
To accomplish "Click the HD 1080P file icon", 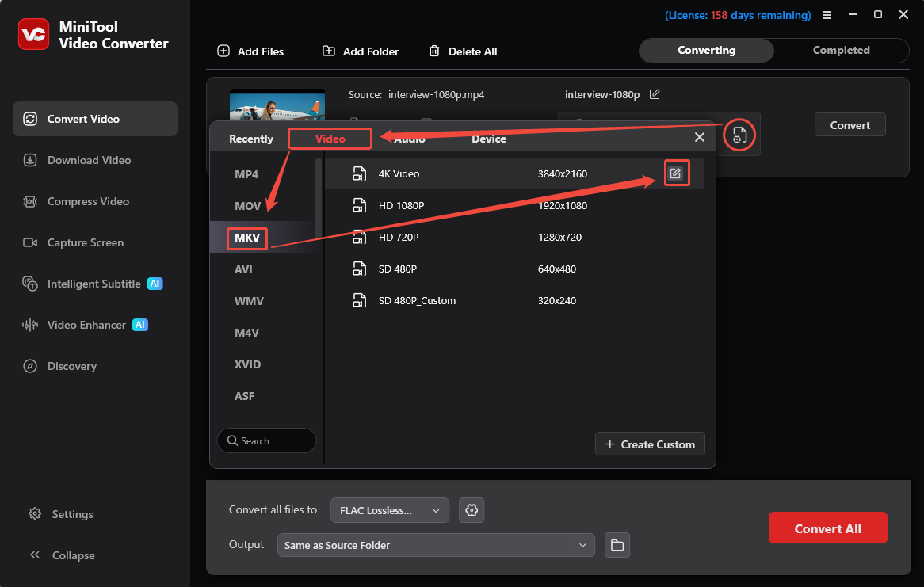I will (359, 206).
